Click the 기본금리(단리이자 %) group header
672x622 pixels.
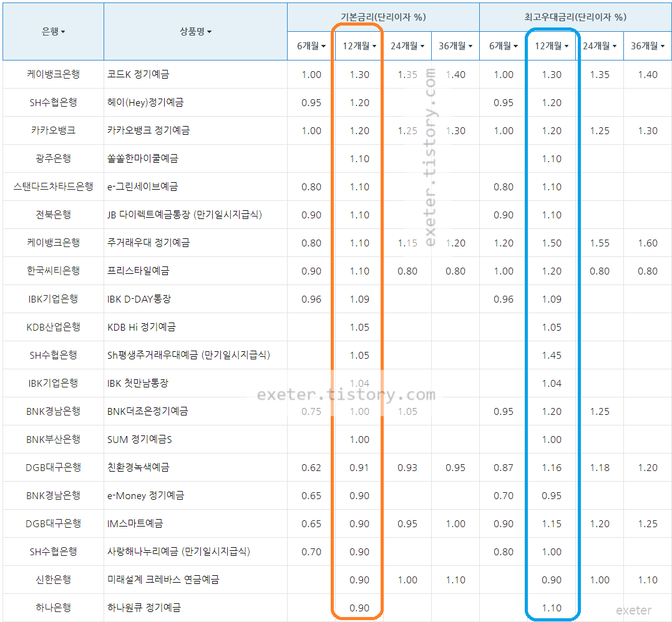tap(383, 17)
